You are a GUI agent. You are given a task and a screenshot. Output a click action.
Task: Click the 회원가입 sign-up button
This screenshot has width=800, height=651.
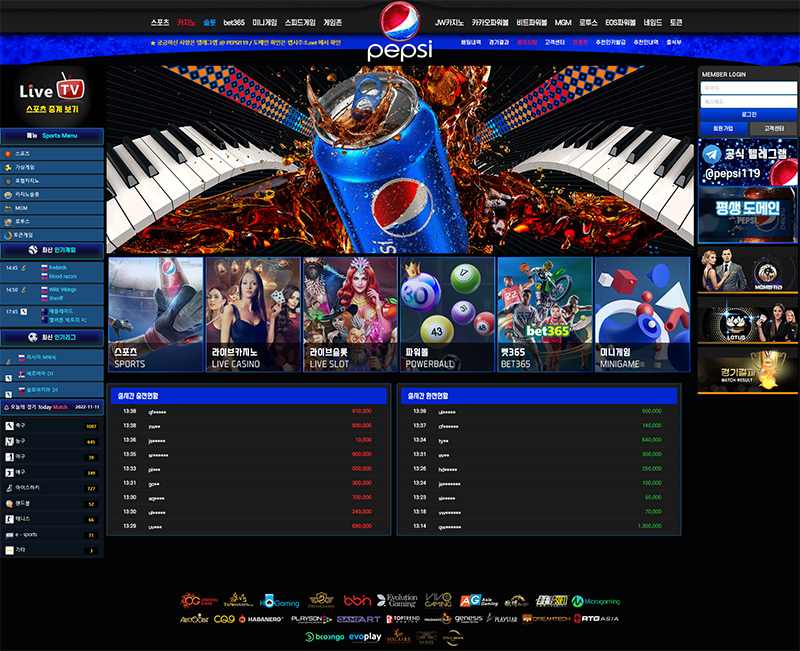click(x=723, y=129)
